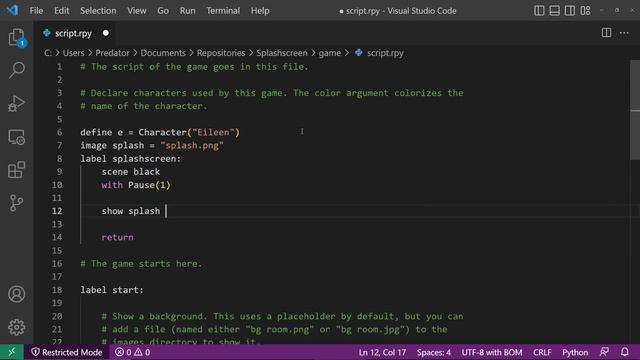Image resolution: width=640 pixels, height=360 pixels.
Task: Click "# The game starts here." comment
Action: pos(141,264)
